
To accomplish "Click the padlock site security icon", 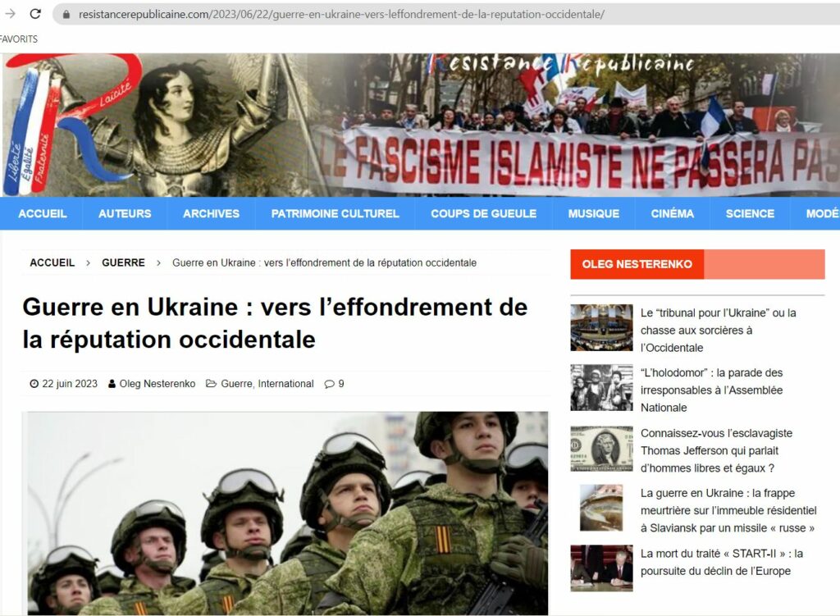I will 66,15.
